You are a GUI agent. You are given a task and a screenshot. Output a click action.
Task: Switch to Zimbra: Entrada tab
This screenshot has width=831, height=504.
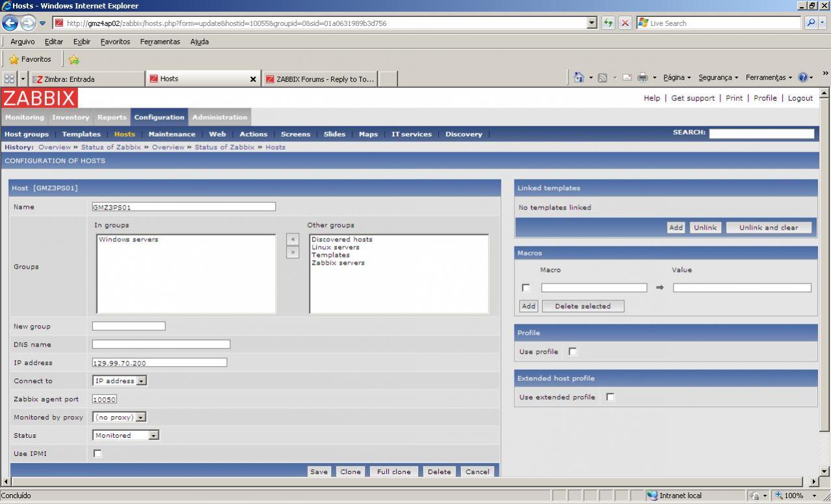87,79
